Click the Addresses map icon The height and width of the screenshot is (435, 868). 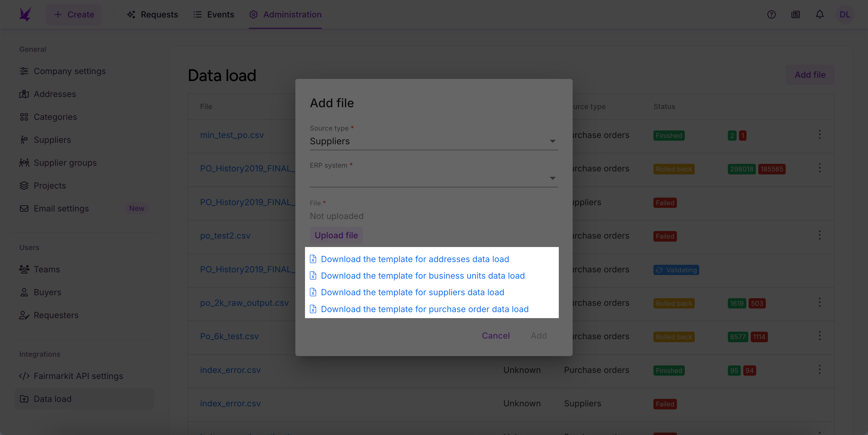(x=24, y=94)
